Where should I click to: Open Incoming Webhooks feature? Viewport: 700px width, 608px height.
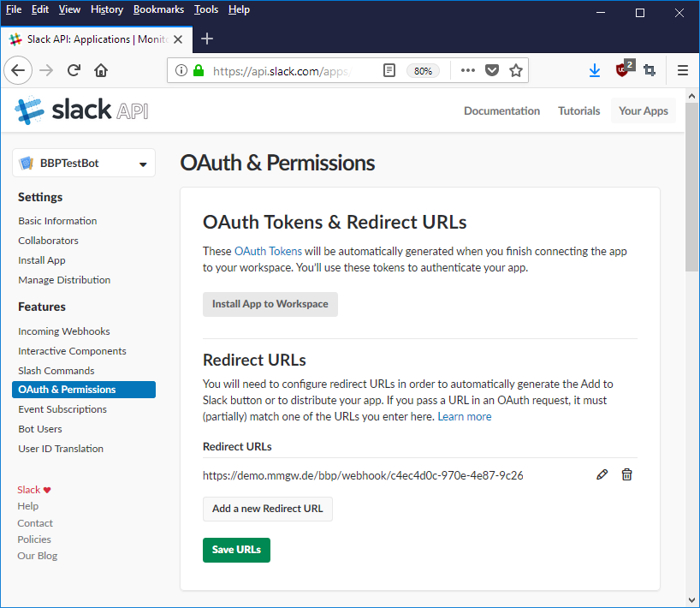tap(64, 331)
